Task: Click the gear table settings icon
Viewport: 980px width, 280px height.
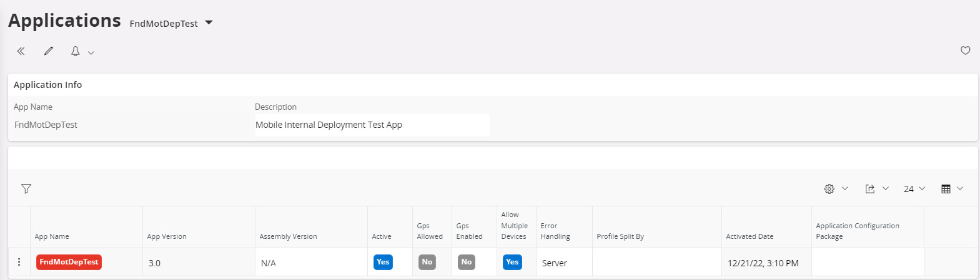Action: (x=829, y=188)
